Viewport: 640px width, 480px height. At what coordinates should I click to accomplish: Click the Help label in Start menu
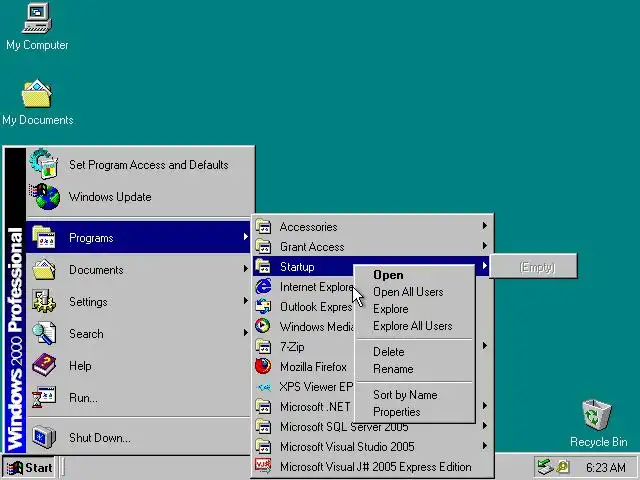pos(80,366)
